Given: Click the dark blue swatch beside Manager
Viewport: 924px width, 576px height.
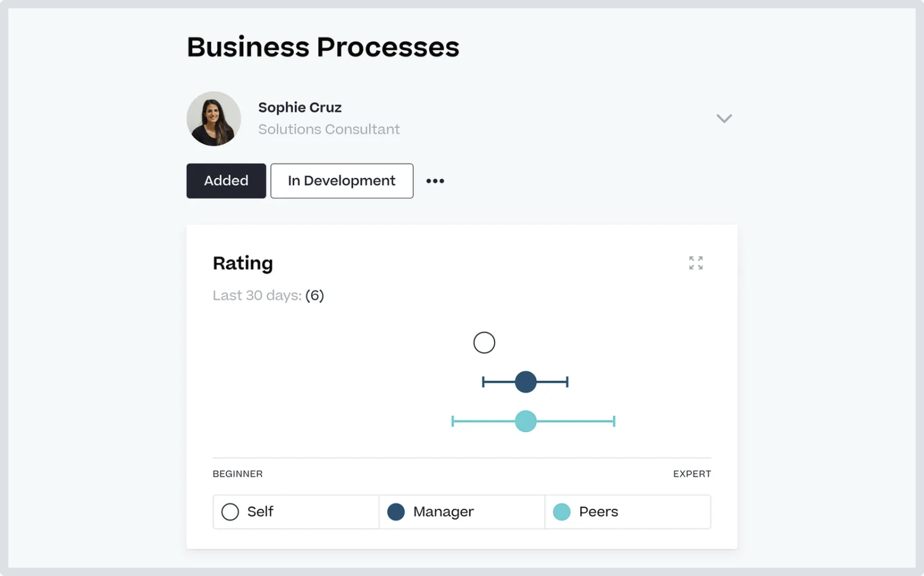Looking at the screenshot, I should coord(396,512).
